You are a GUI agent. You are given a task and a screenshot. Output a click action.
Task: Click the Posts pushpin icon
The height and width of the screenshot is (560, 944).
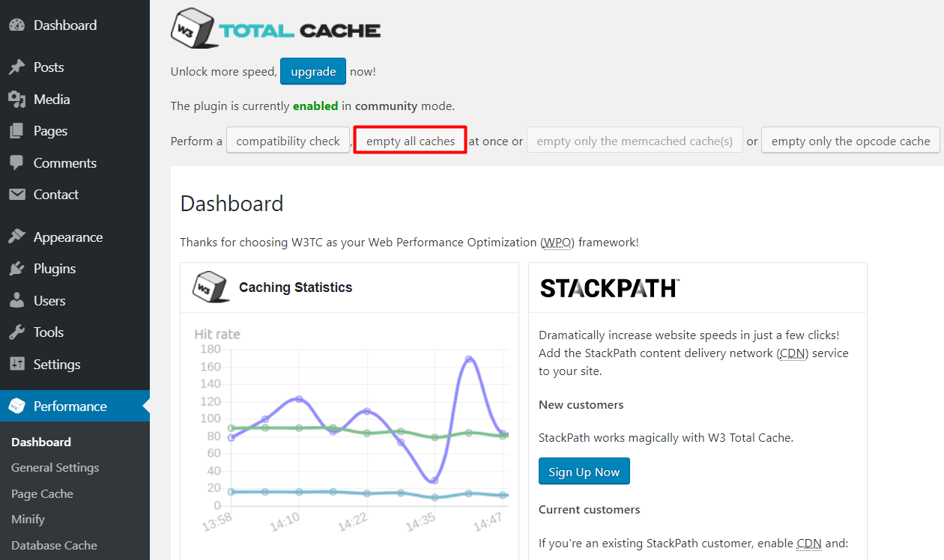click(16, 67)
